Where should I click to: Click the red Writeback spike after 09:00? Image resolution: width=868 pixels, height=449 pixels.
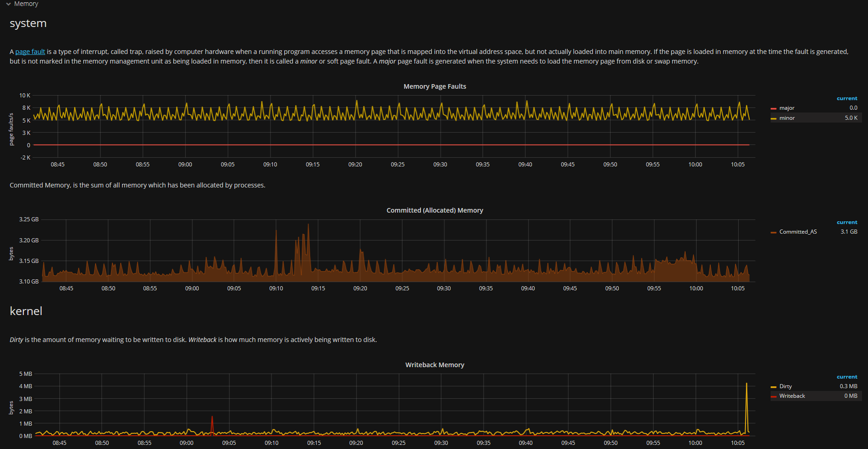[212, 425]
